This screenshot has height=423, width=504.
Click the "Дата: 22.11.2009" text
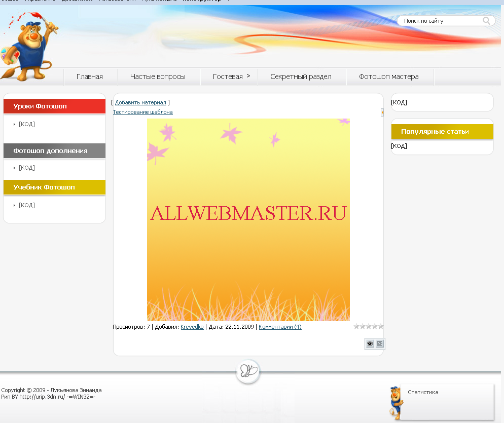coord(231,327)
